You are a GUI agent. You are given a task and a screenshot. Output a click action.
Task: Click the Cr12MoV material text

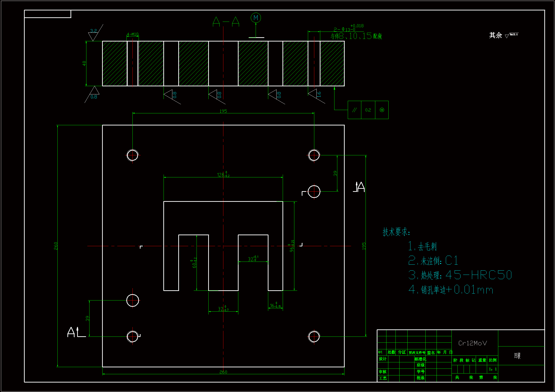point(472,343)
